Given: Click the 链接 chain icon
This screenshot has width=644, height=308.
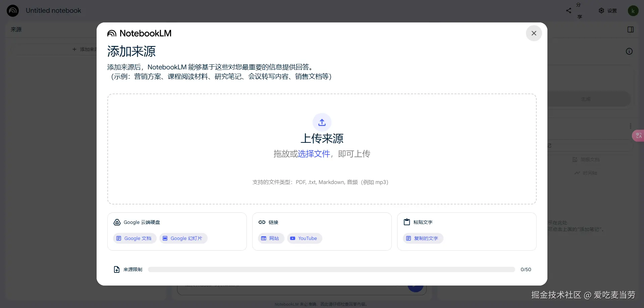Looking at the screenshot, I should point(262,222).
